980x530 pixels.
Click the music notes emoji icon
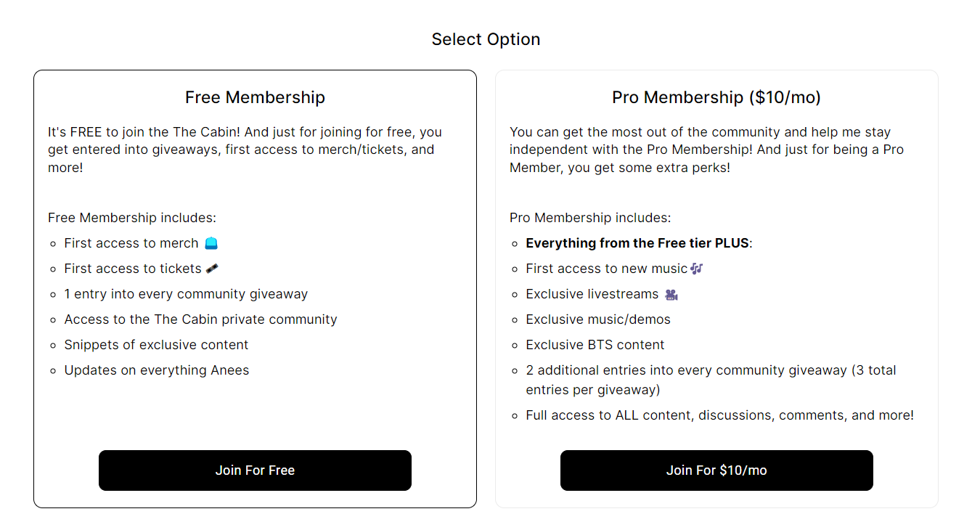click(697, 269)
